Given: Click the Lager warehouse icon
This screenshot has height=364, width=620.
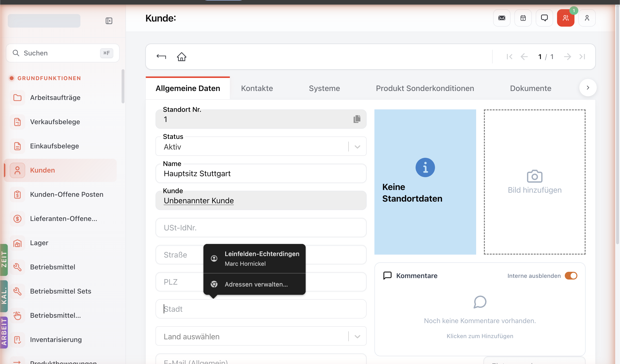Looking at the screenshot, I should (x=17, y=243).
